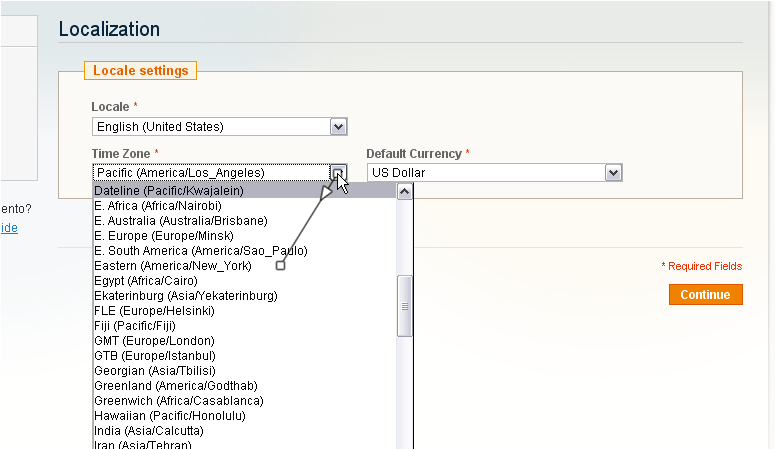Select FLE (Europe/Helsinki) time zone
Screen dimensions: 776x450
coord(155,311)
